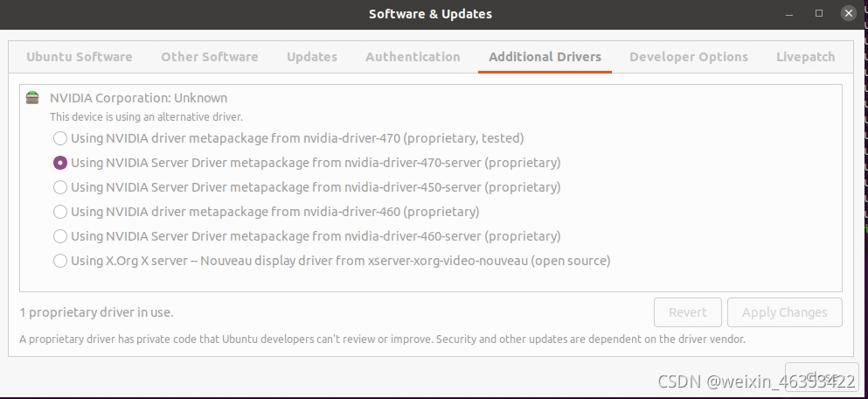Open the Developer Options tab
This screenshot has height=399, width=868.
click(689, 57)
